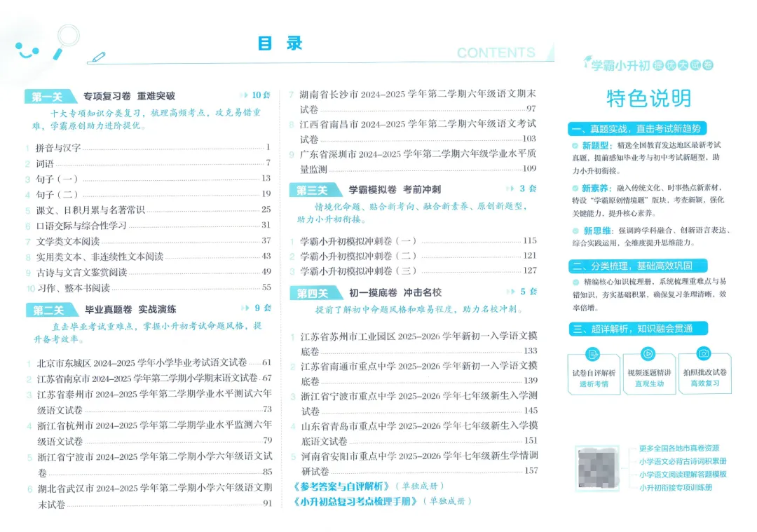The width and height of the screenshot is (757, 532).
Task: Click 更多全国各地市真卷资源 text
Action: pyautogui.click(x=679, y=448)
